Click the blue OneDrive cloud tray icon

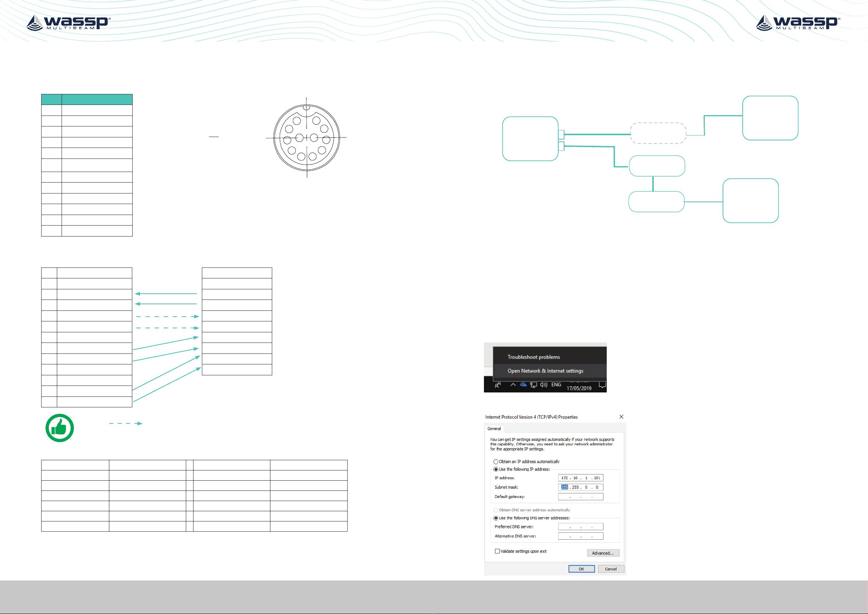[x=523, y=384]
